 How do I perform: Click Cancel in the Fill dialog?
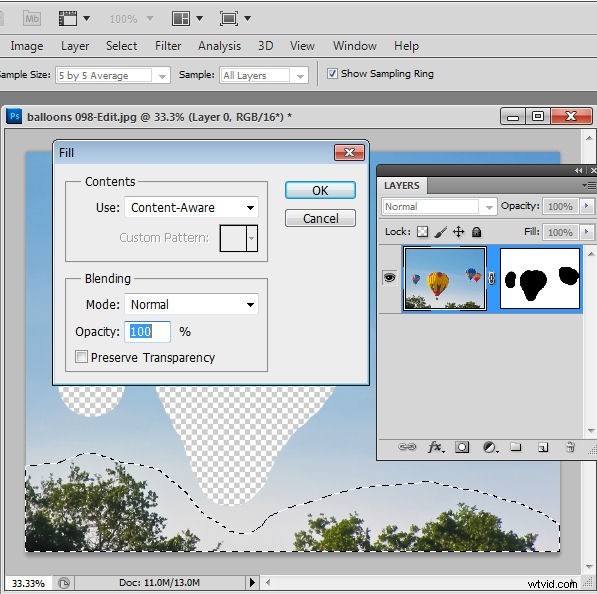(x=320, y=218)
